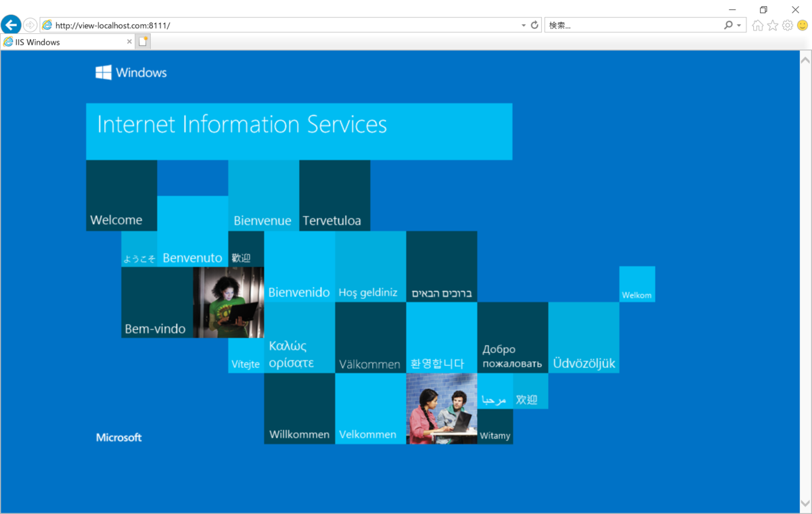
Task: Click the Welkom tile
Action: point(637,284)
